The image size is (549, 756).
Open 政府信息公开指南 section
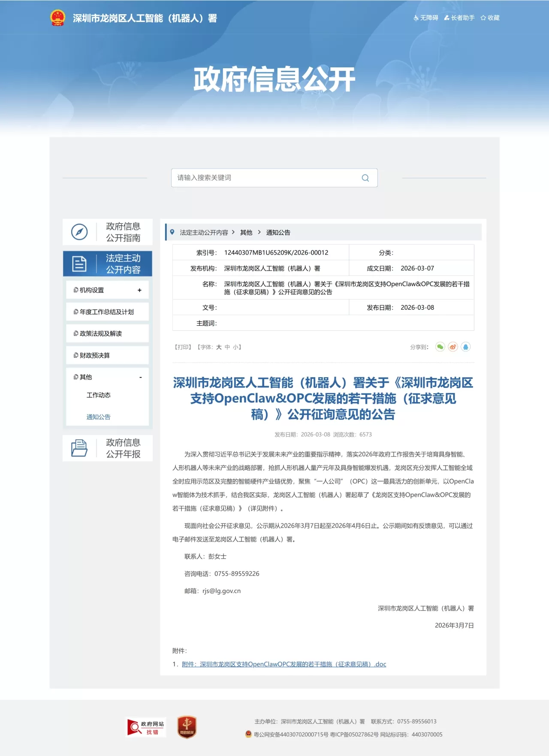click(108, 232)
